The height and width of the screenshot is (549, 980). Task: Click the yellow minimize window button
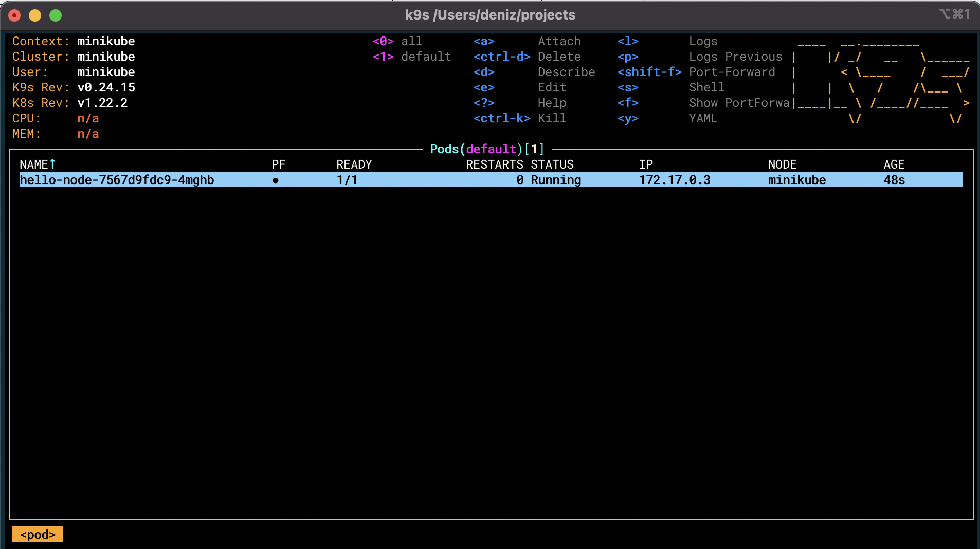[x=35, y=15]
